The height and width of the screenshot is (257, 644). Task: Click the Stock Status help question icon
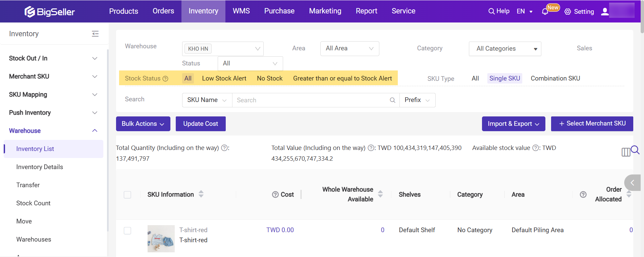click(165, 79)
